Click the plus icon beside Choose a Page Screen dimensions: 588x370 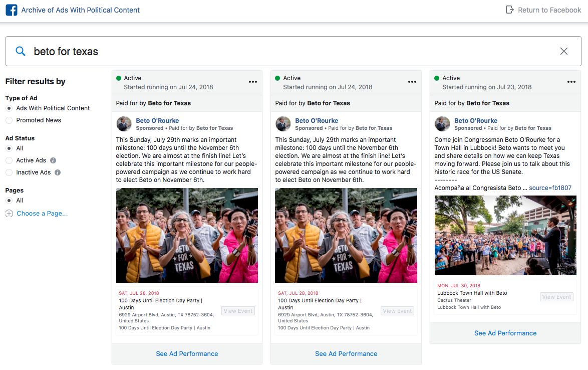click(9, 214)
